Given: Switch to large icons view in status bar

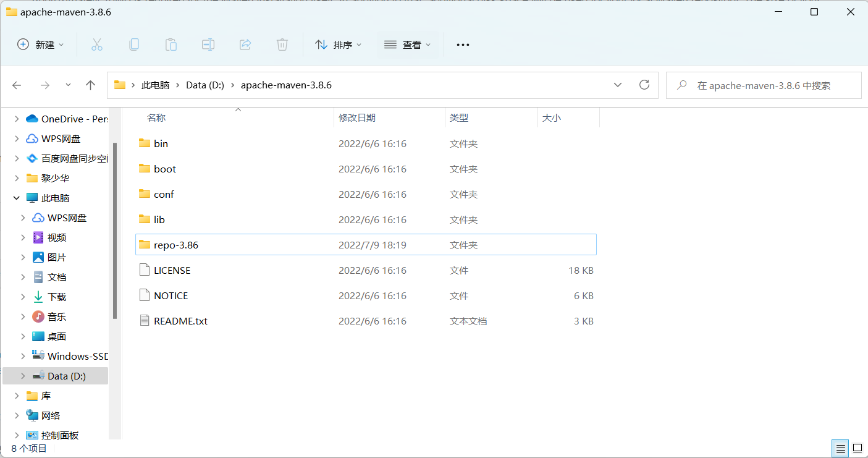Looking at the screenshot, I should click(858, 447).
